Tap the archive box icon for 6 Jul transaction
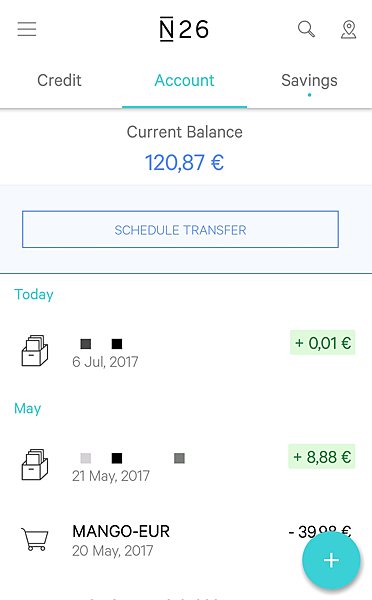Screen dimensions: 372x600 34,351
